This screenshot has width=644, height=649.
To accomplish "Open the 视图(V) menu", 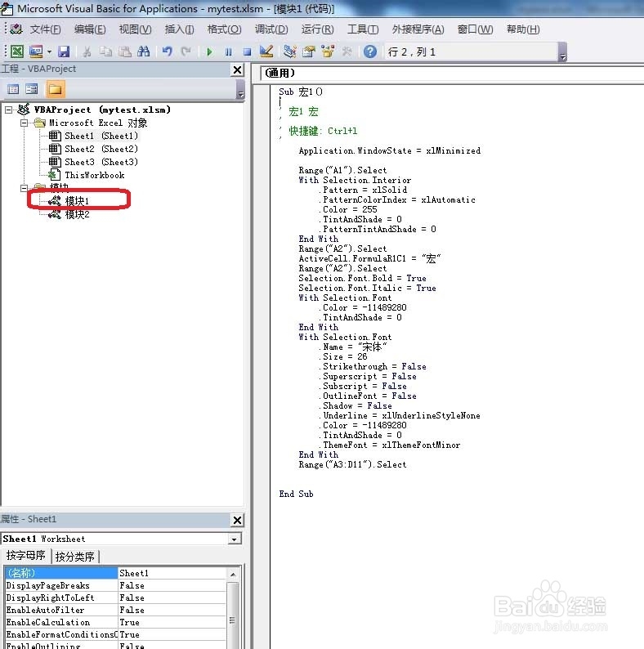I will (135, 29).
